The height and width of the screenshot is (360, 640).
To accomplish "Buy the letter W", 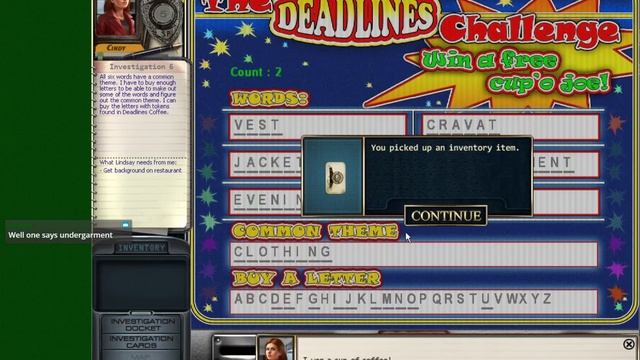I will (512, 299).
